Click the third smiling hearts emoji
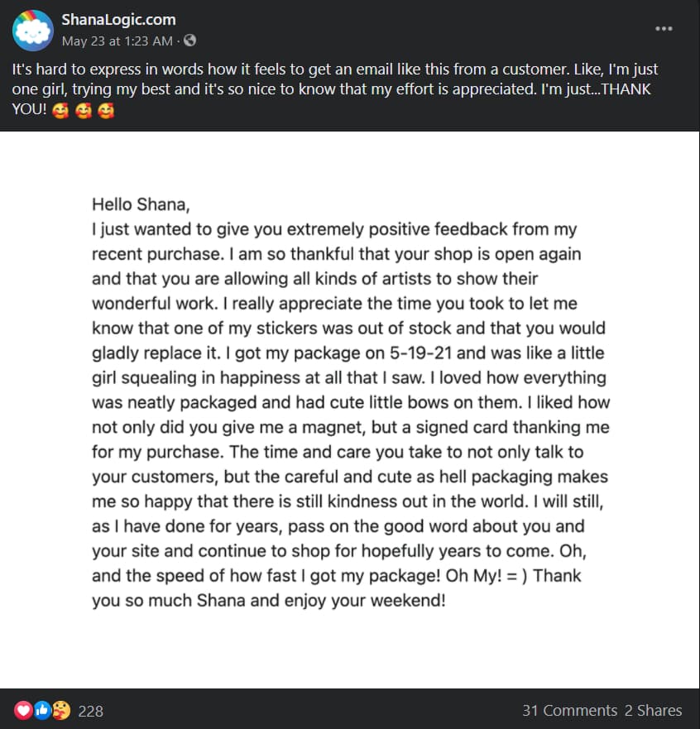 click(x=106, y=111)
